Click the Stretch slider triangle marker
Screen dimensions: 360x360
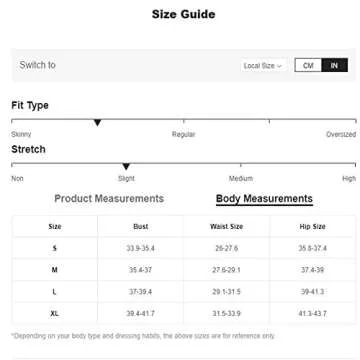126,166
